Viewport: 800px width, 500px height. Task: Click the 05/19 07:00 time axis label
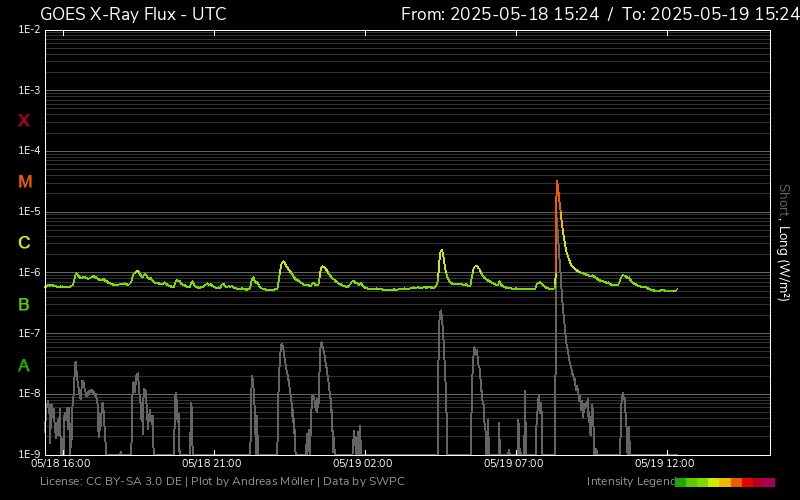click(513, 463)
